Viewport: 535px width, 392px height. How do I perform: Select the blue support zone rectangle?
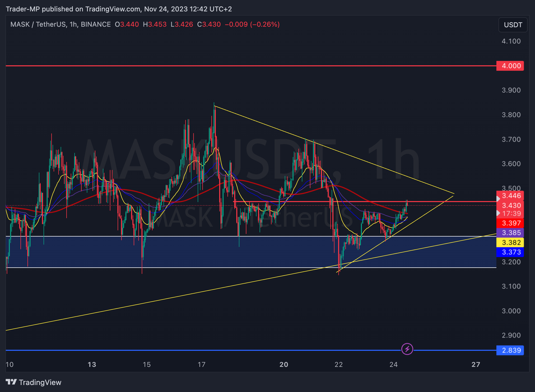coord(251,252)
